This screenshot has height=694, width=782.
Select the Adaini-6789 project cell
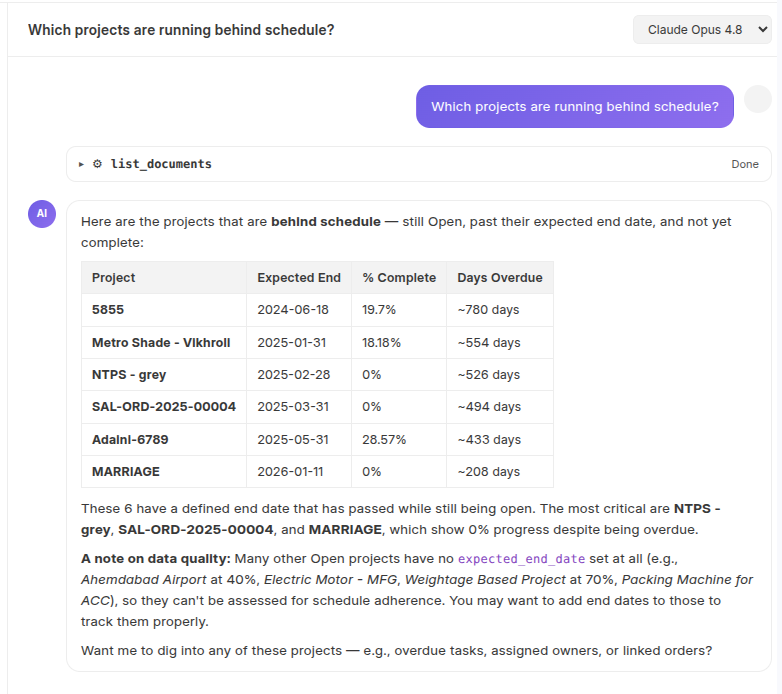tap(164, 439)
